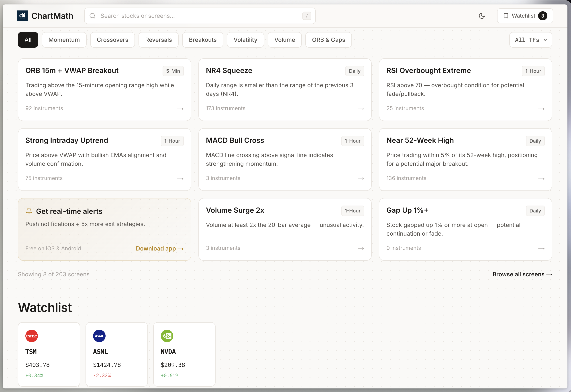Click the TSM company logo
Image resolution: width=571 pixels, height=392 pixels.
(31, 336)
